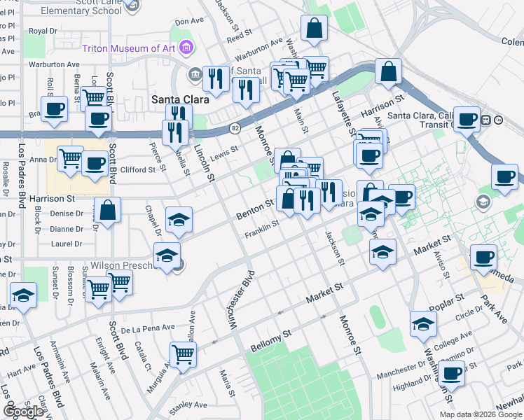Viewport: 524px width, 420px height.
Task: Click the Triton Museum of Art label
Action: click(x=128, y=48)
